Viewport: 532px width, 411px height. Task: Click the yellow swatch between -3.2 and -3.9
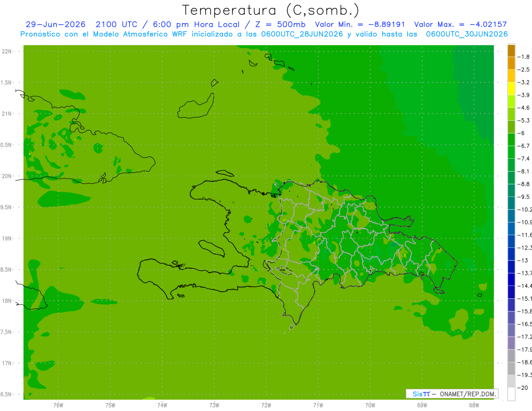[x=511, y=89]
